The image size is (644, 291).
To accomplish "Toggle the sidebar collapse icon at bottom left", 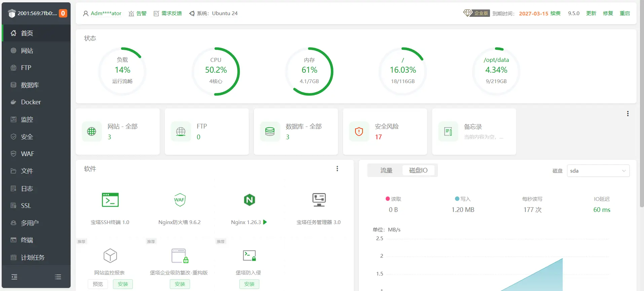I will point(14,277).
